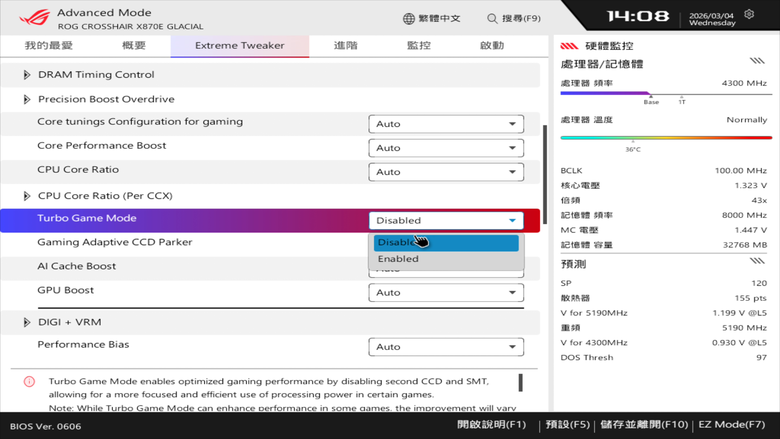Click 搜尋(F9) search button
Image resolution: width=780 pixels, height=439 pixels.
(x=514, y=18)
